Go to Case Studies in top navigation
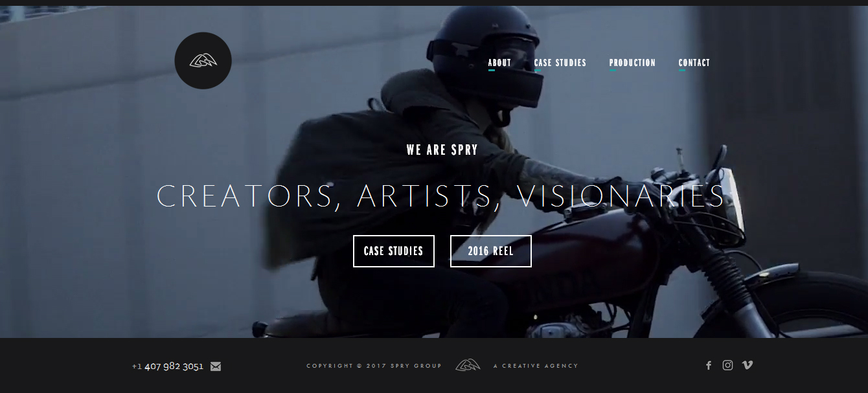 560,63
